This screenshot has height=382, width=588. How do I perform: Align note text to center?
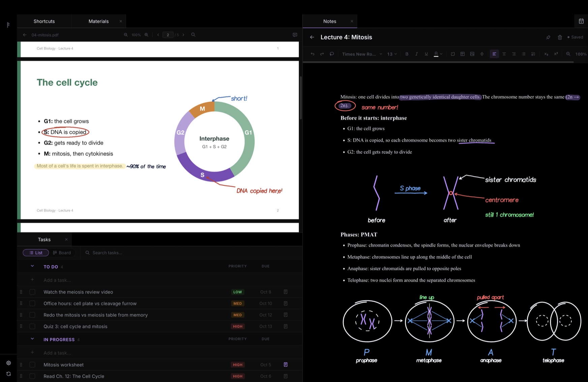pos(504,54)
